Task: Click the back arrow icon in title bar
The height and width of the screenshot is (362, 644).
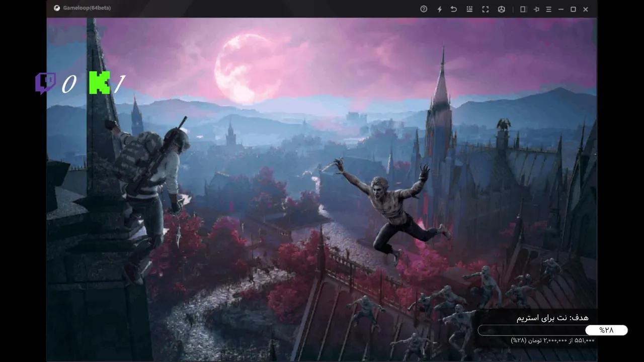Action: point(454,9)
